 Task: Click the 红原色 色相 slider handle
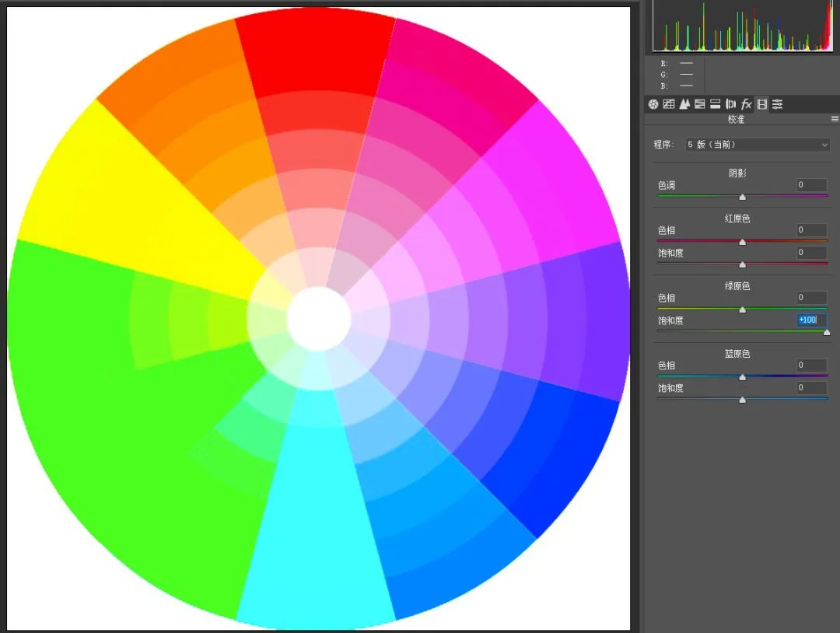743,242
